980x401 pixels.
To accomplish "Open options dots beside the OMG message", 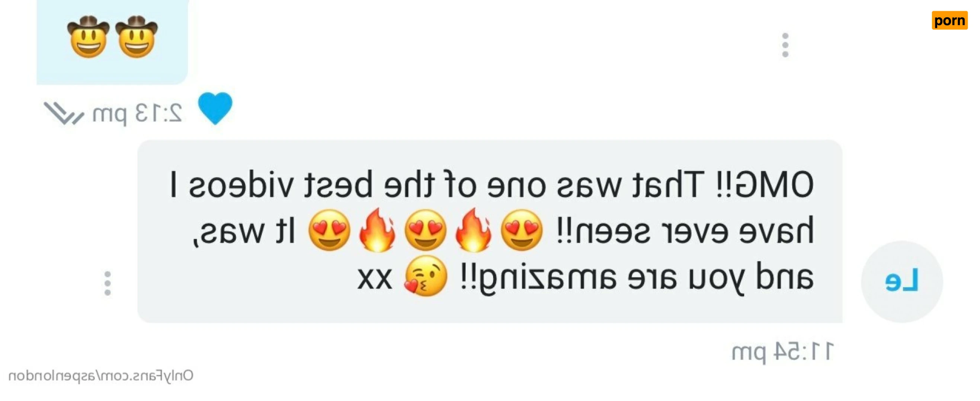I will click(x=108, y=283).
